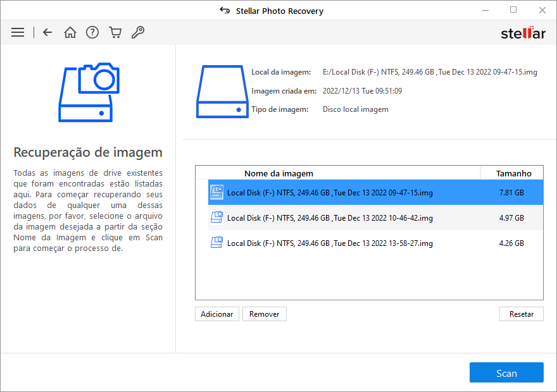Activate software with key icon
Viewport: 557px width, 392px height.
point(138,32)
